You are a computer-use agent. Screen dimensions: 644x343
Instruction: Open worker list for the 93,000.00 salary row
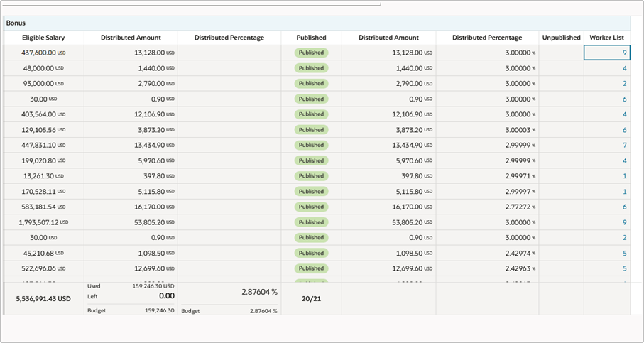[x=624, y=84]
